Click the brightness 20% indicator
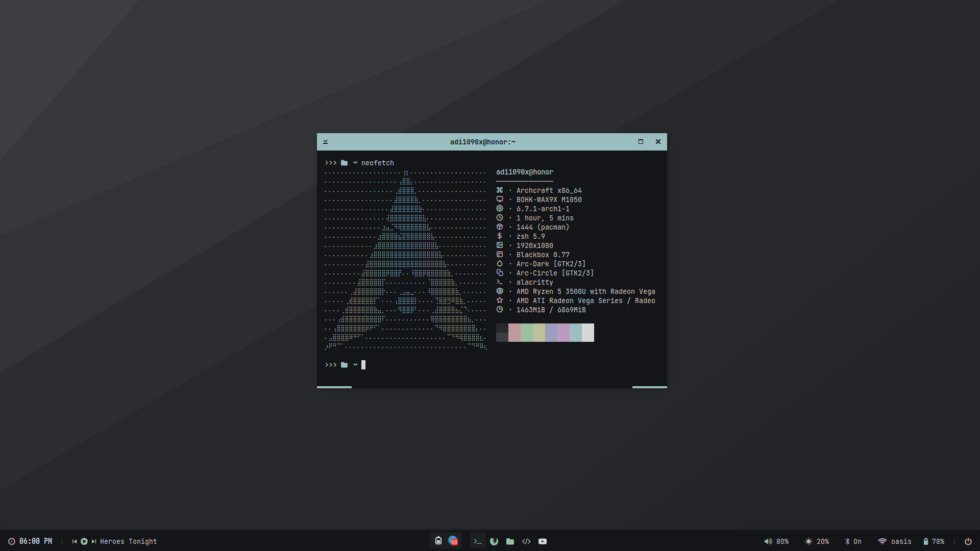The width and height of the screenshot is (980, 551). (817, 541)
